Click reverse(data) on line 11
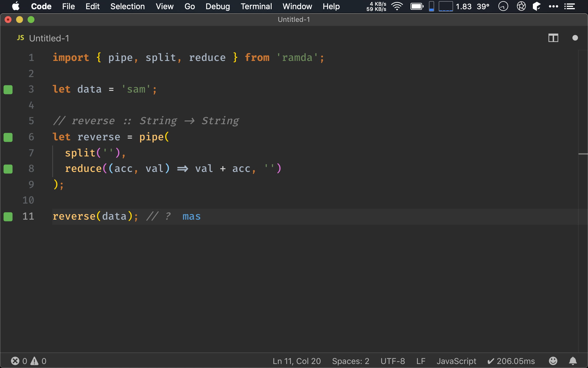This screenshot has width=588, height=368. 92,216
